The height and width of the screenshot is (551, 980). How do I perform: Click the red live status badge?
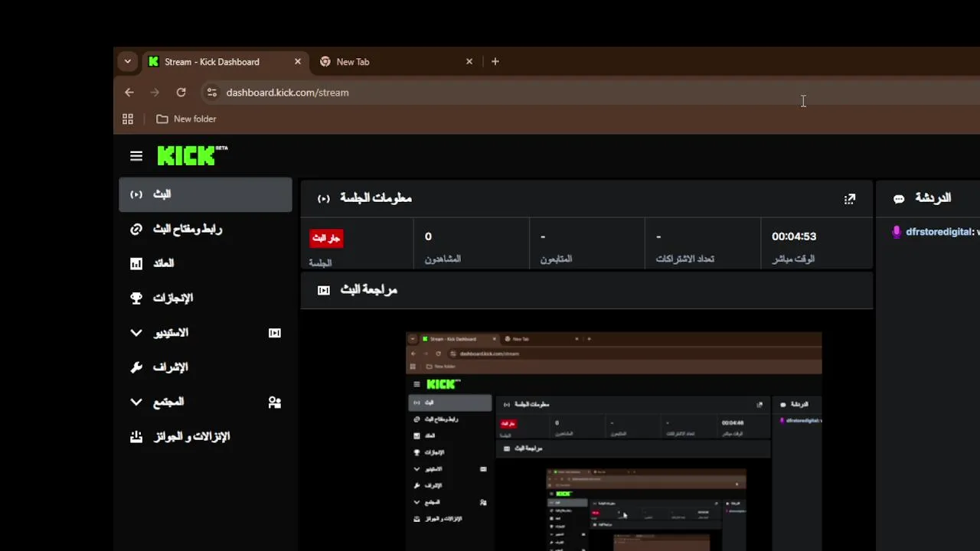326,238
